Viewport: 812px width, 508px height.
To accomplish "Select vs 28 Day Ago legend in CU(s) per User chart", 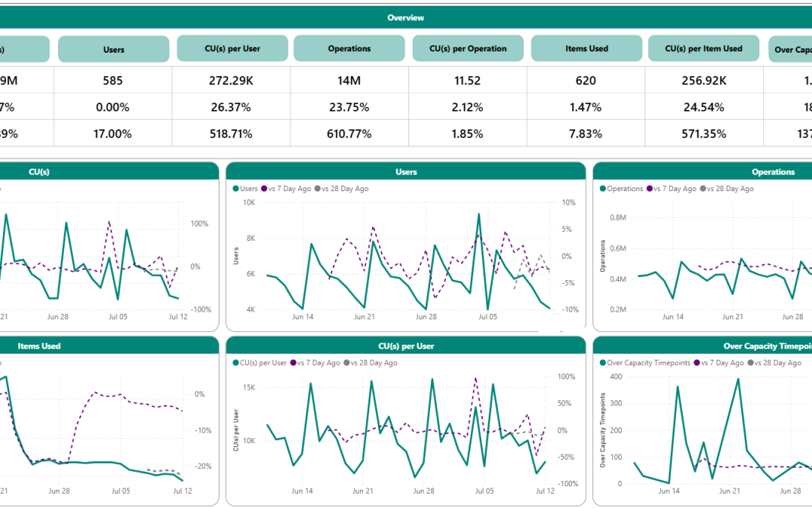I will point(370,363).
